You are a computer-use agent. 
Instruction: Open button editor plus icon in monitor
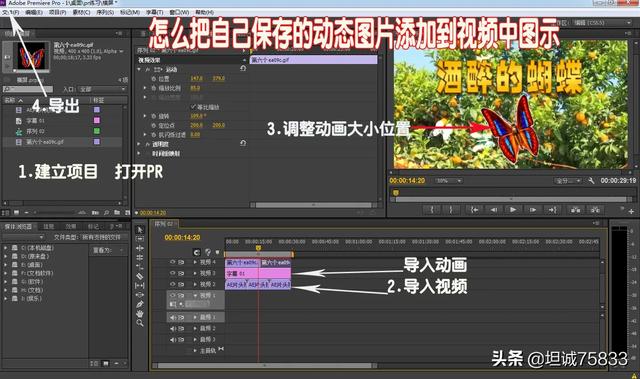pos(631,211)
